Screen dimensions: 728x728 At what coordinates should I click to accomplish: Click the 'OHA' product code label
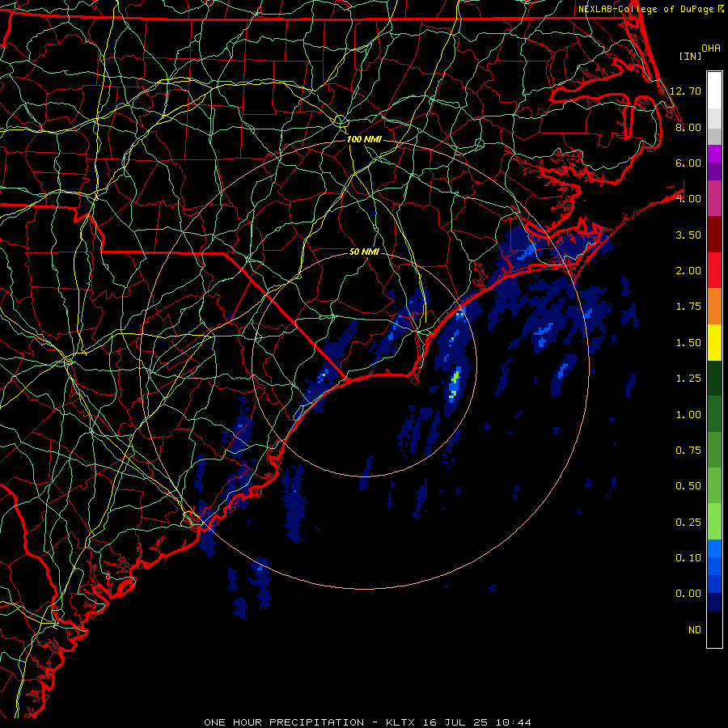point(711,49)
